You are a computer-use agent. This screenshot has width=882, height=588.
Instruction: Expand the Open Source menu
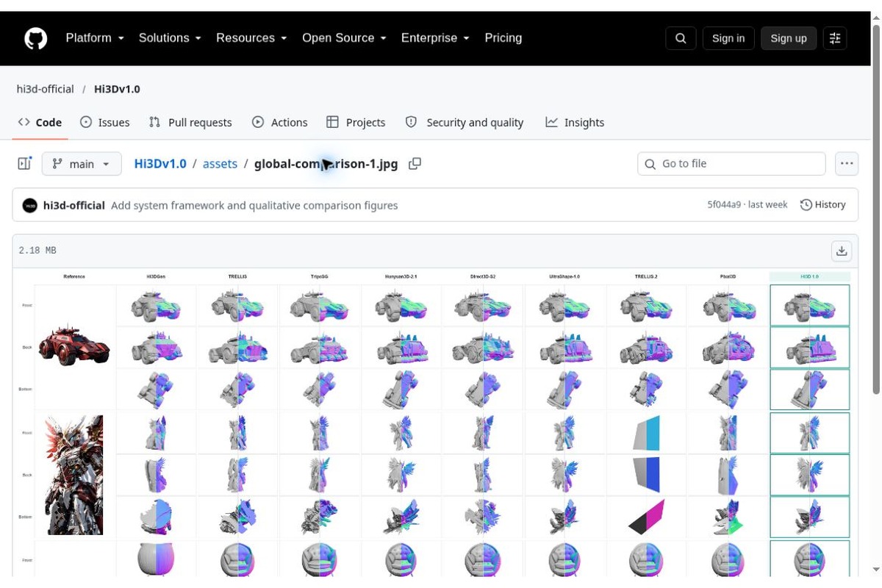pos(344,38)
